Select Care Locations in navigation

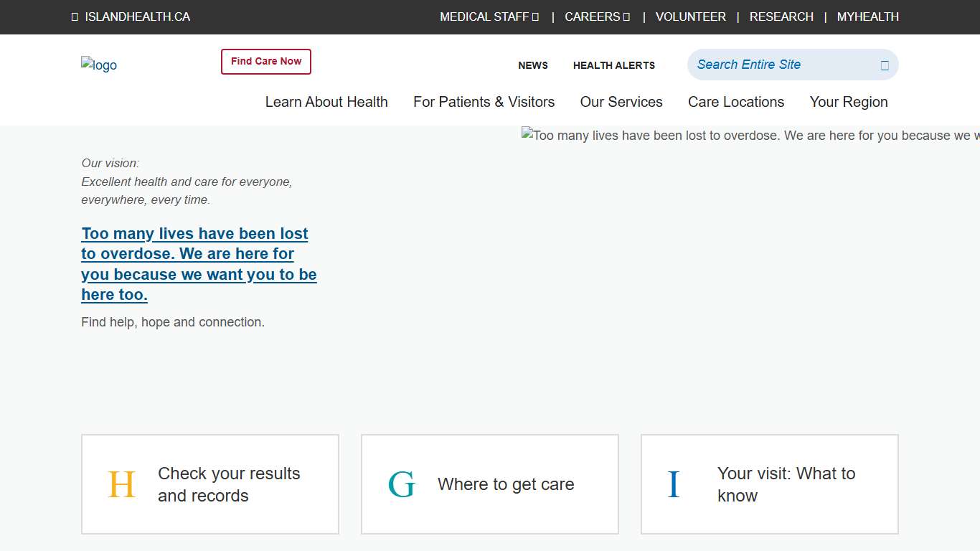(736, 102)
